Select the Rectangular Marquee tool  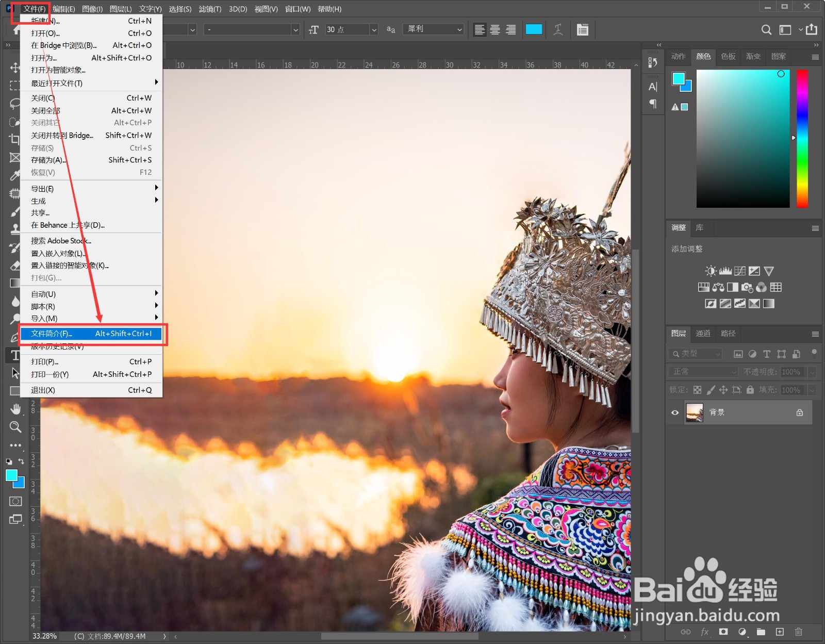point(15,85)
